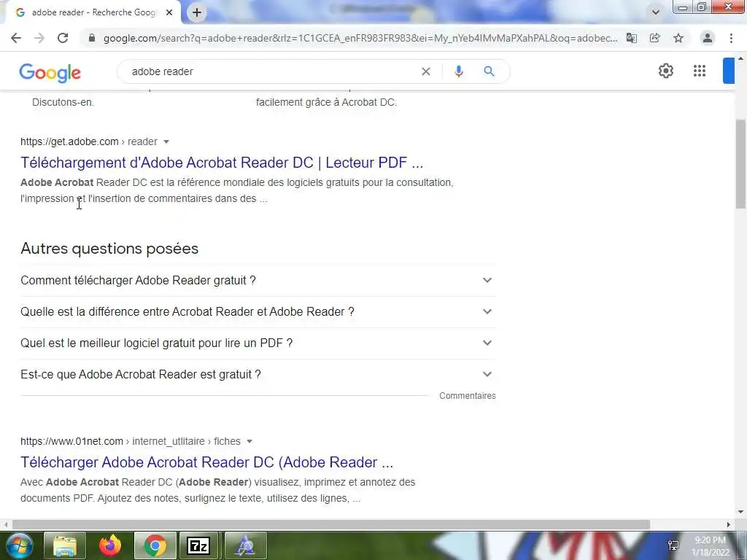Switch to Chrome in the taskbar

[155, 545]
